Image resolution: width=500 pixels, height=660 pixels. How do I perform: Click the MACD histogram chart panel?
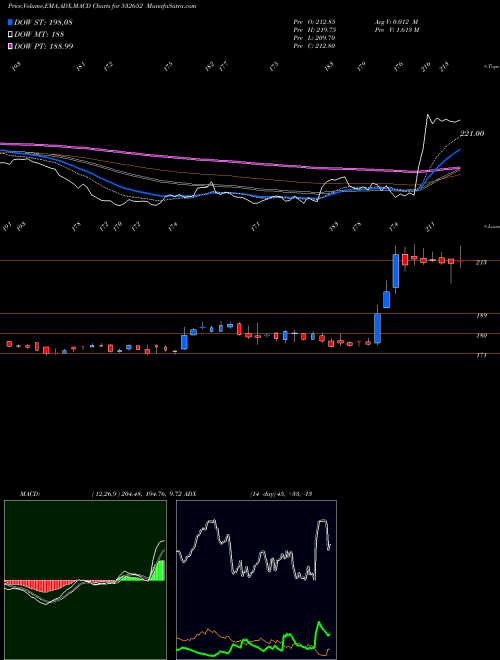tap(85, 580)
